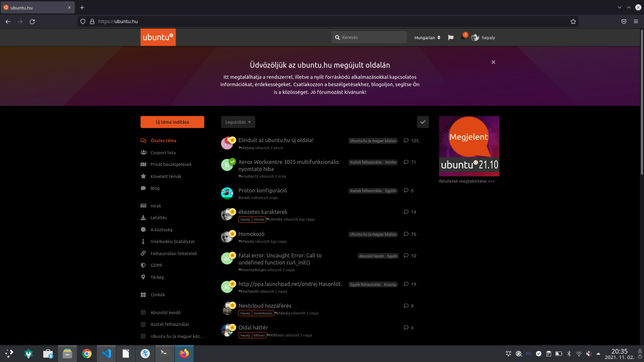The image size is (644, 362).
Task: Click avatar beside Xerox Workcentre topic
Action: (x=227, y=165)
